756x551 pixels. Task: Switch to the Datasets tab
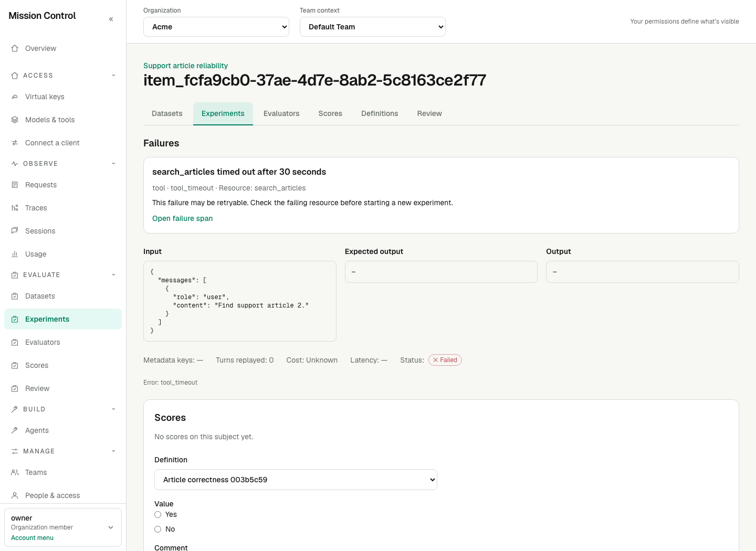[167, 113]
